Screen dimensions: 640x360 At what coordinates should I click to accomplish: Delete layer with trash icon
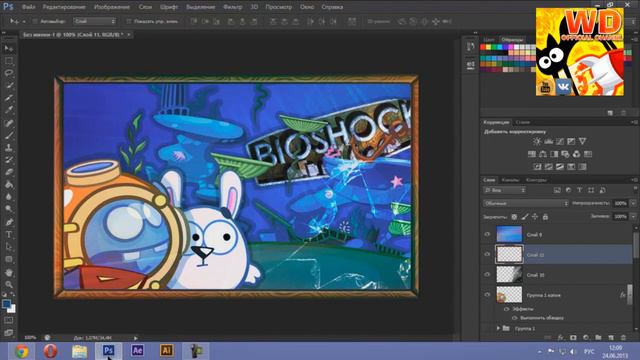(x=623, y=338)
